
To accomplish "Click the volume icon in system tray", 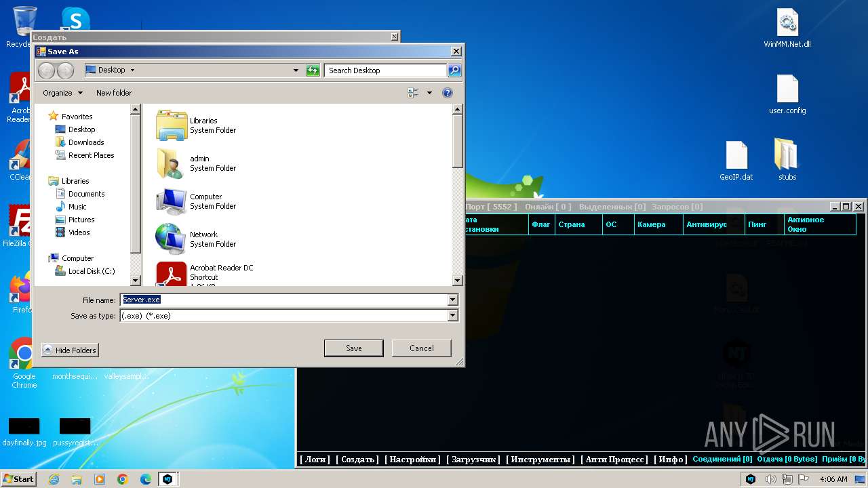I will [x=770, y=479].
